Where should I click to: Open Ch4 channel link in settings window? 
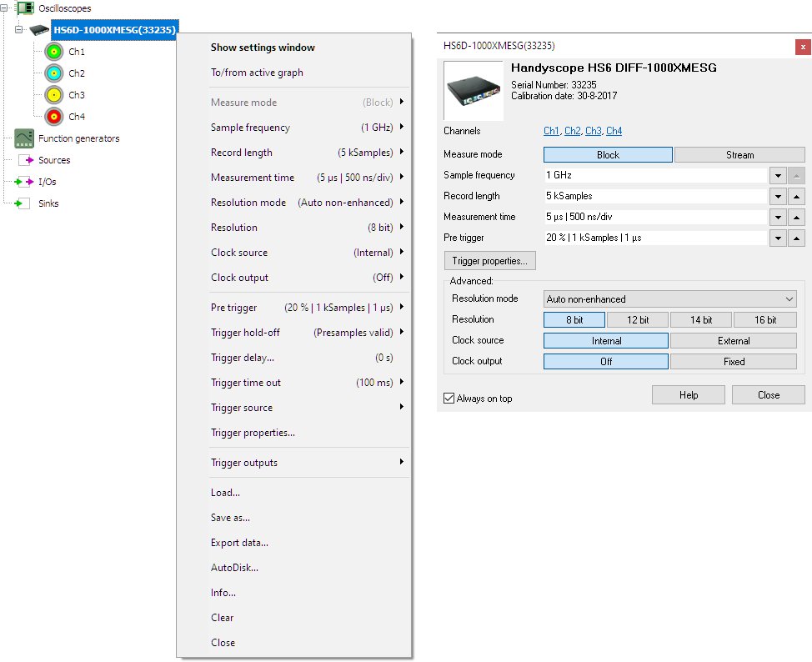[x=614, y=131]
